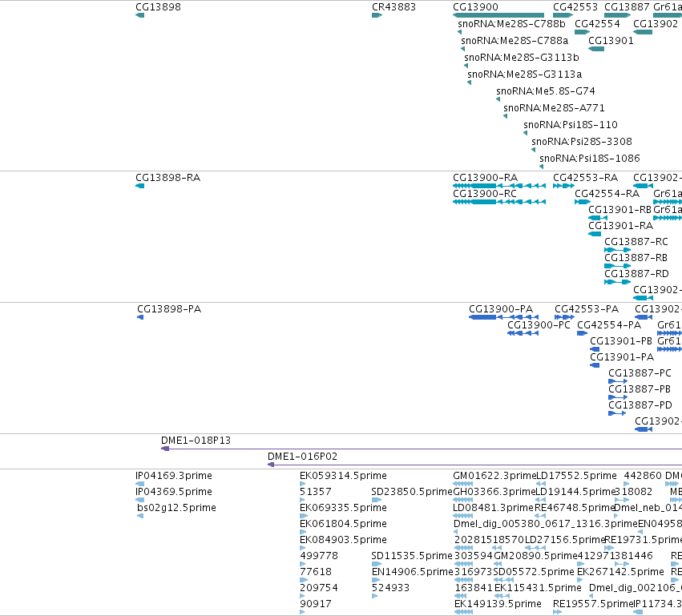
Task: Click the CG13887-RD transcript
Action: [618, 282]
